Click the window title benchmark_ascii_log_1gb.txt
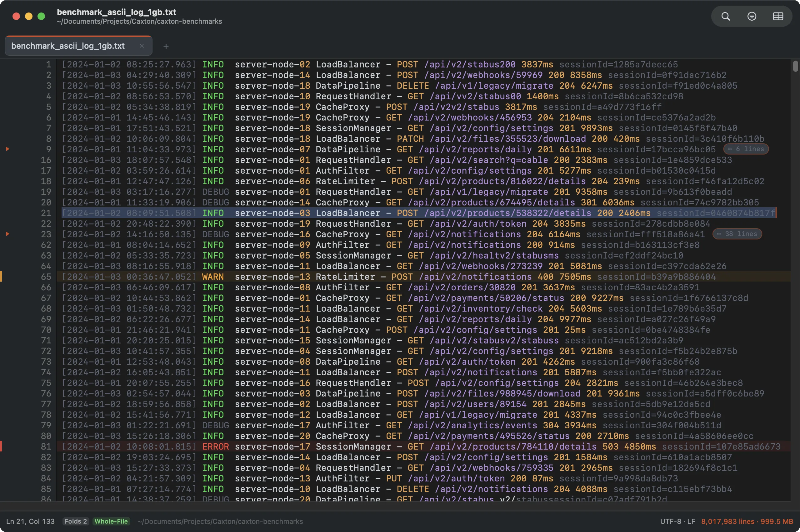Screen dimensions: 800x532 coord(117,12)
